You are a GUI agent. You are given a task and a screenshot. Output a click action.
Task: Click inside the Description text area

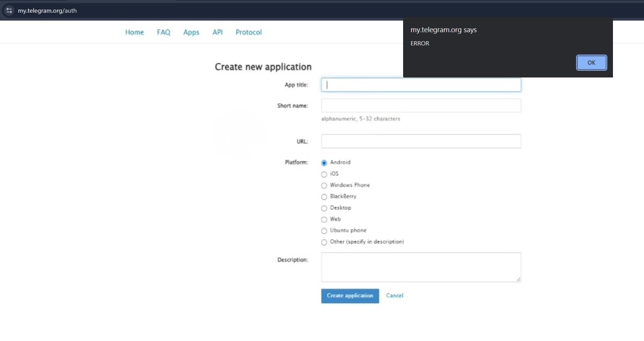(421, 267)
